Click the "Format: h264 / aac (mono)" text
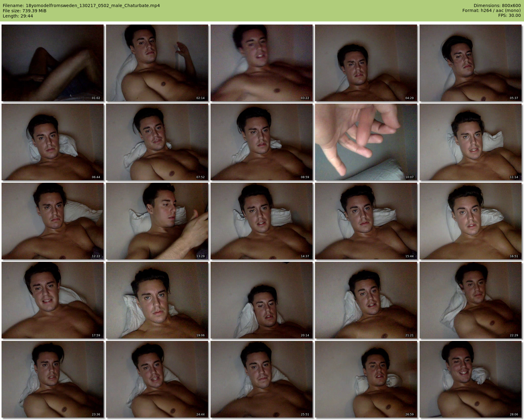The width and height of the screenshot is (524, 420). pyautogui.click(x=492, y=11)
